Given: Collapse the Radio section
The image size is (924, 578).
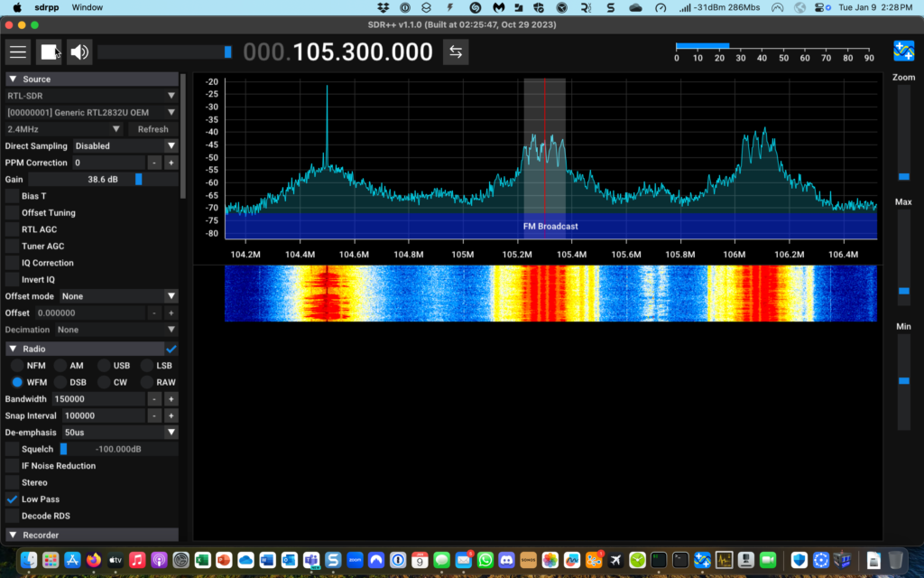Looking at the screenshot, I should (14, 349).
